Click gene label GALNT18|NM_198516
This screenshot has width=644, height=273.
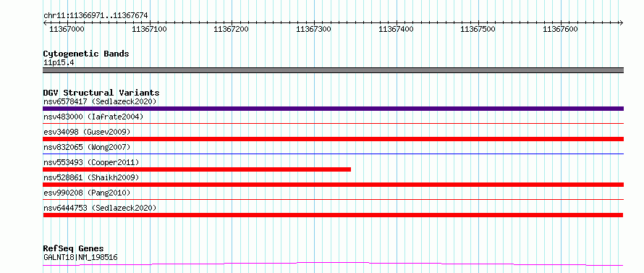point(80,258)
